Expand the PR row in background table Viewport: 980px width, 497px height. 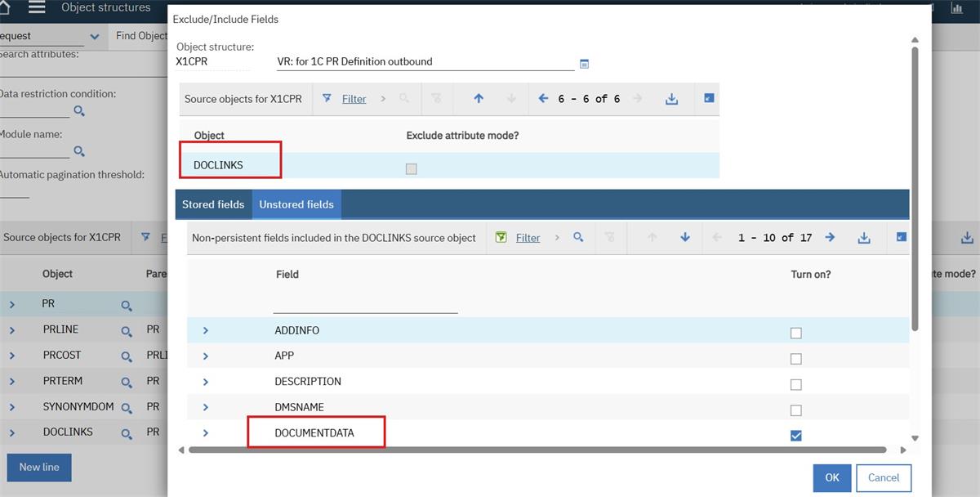11,304
